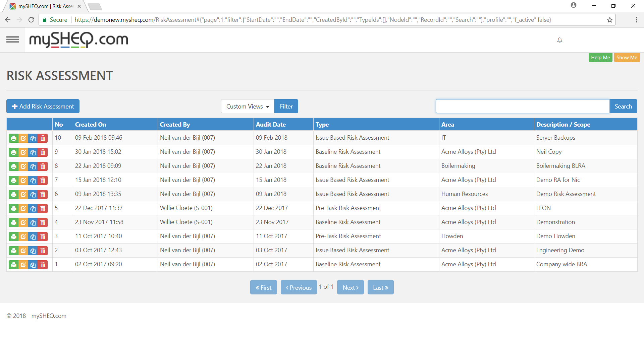Edit the "Neil Copy" risk assessment
Screen dimensions: 644x347
tap(23, 152)
